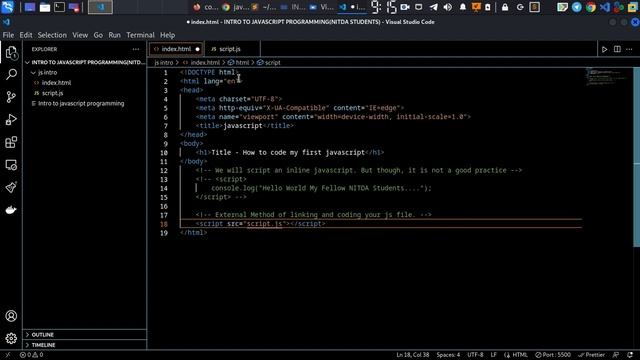Click the script breadcrumb segment
640x360 pixels.
pyautogui.click(x=269, y=62)
